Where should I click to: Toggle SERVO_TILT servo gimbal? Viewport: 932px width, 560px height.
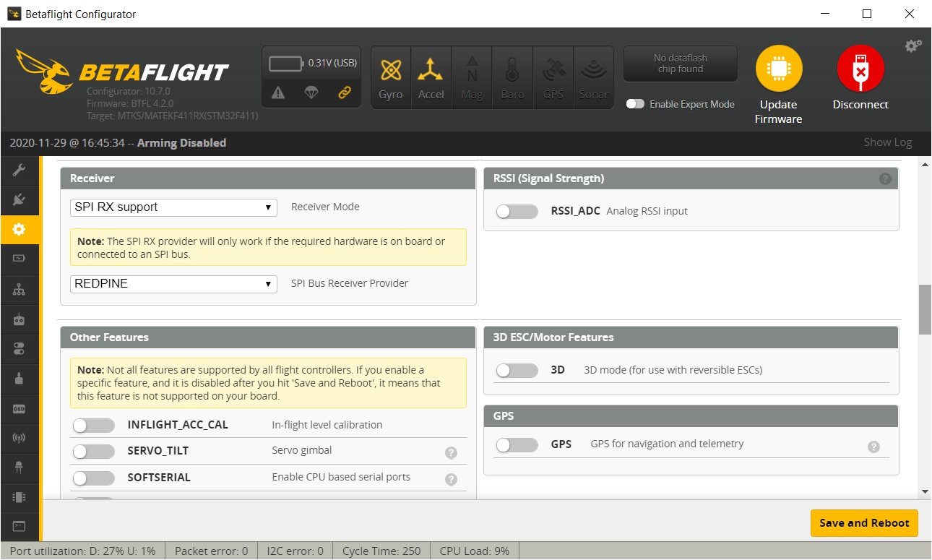[93, 451]
